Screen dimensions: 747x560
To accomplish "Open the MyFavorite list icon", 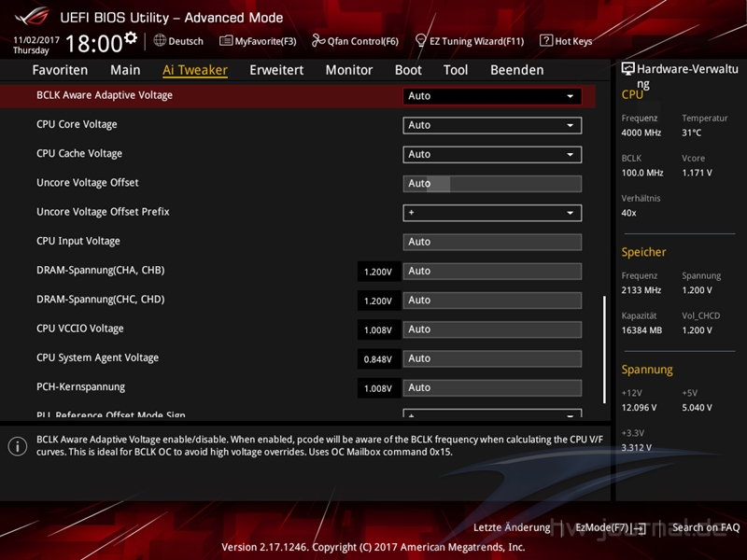I will tap(226, 41).
